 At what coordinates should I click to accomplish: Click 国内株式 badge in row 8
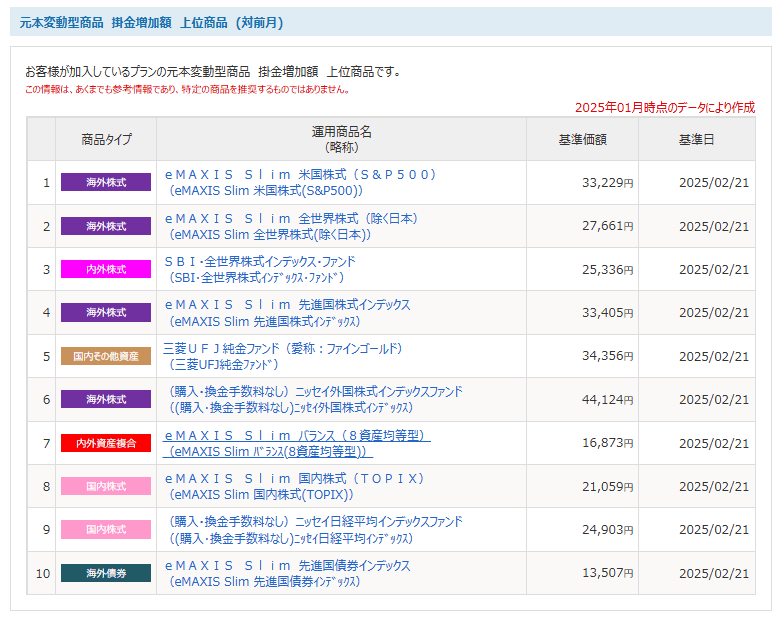pyautogui.click(x=106, y=486)
